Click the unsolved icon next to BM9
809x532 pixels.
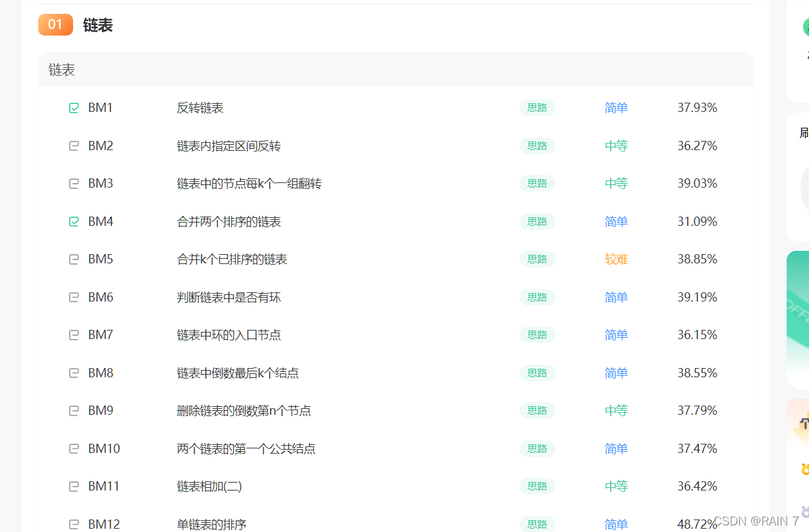[74, 410]
